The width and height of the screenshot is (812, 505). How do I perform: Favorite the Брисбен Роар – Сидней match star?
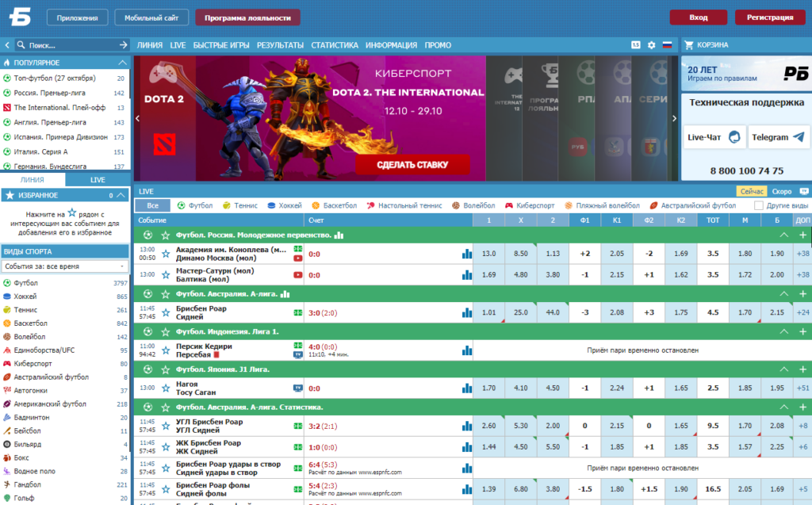166,313
